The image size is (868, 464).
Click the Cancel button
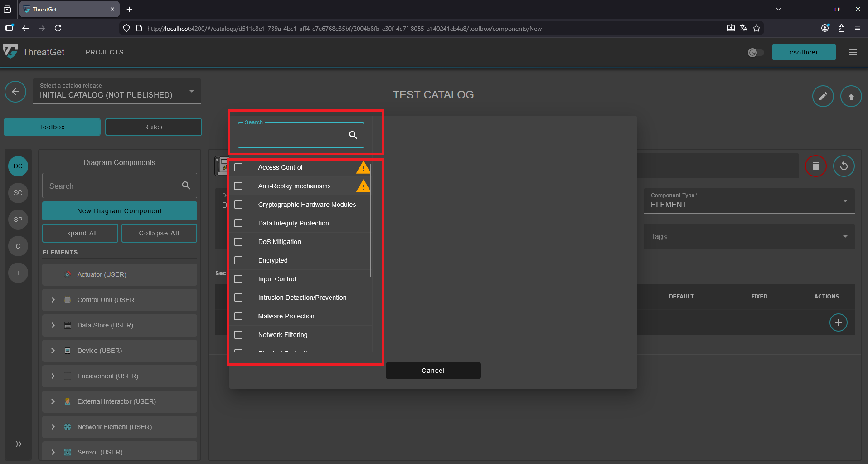click(432, 370)
